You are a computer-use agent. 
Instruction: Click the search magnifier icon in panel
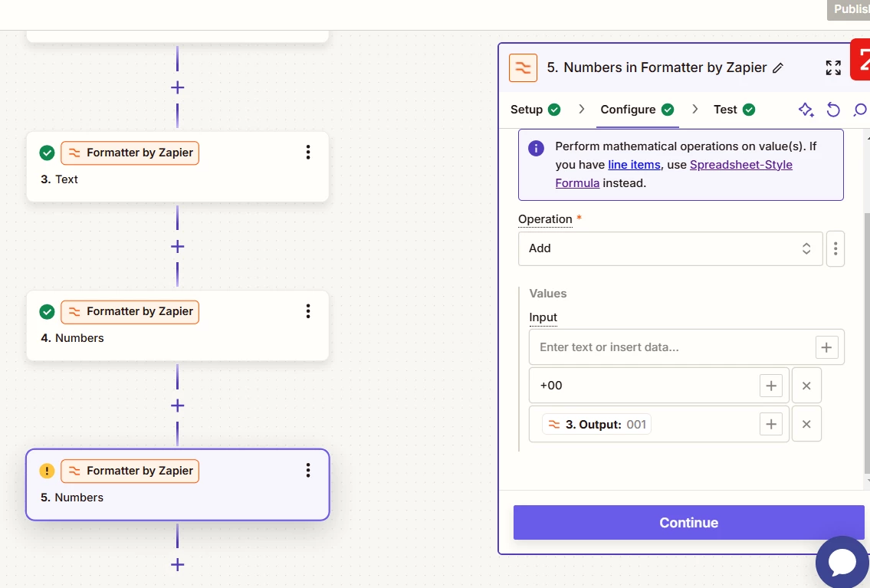click(860, 110)
